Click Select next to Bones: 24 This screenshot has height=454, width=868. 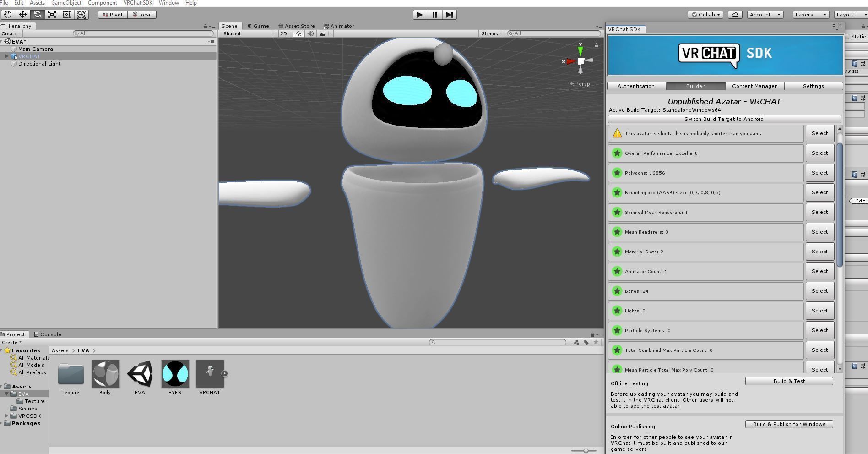(x=820, y=291)
